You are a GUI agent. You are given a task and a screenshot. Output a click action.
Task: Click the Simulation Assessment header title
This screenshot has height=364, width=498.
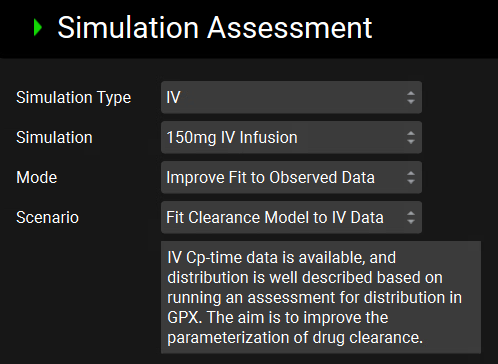[x=214, y=28]
